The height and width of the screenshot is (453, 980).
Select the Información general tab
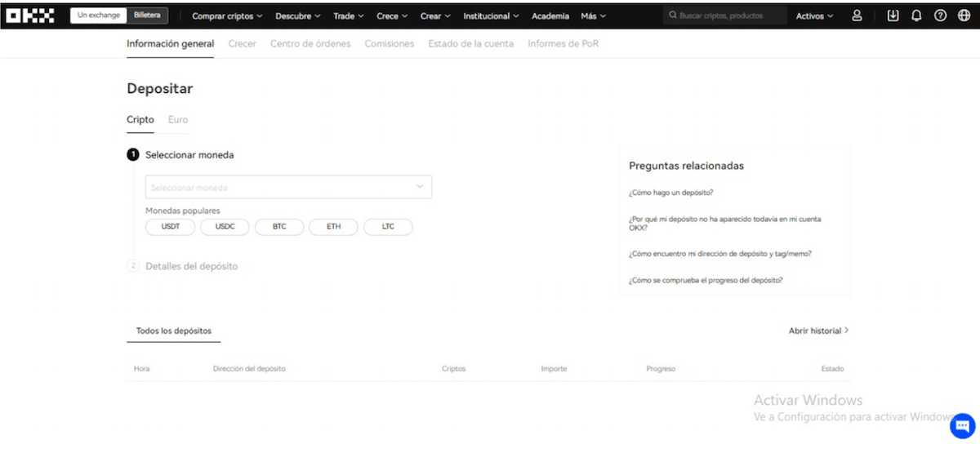coord(170,44)
